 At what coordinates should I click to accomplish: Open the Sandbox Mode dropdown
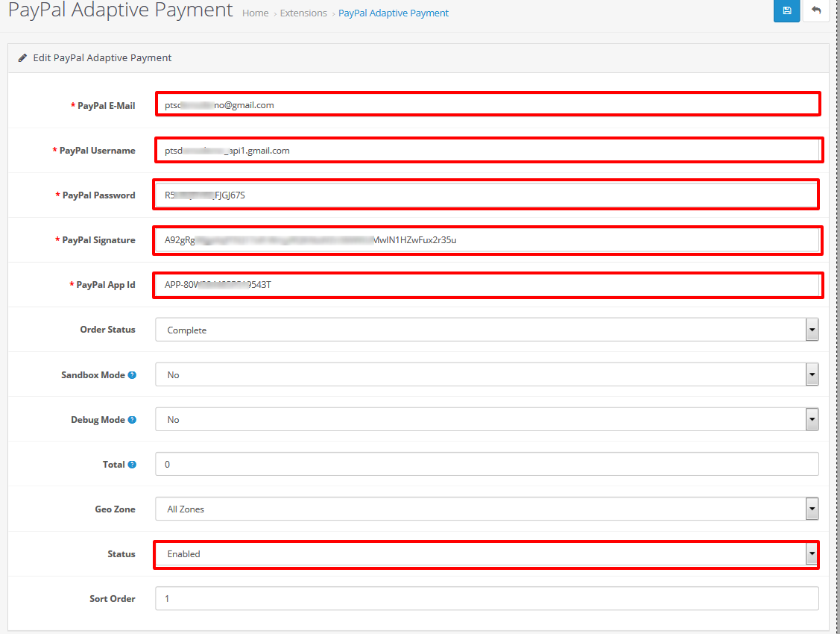487,374
